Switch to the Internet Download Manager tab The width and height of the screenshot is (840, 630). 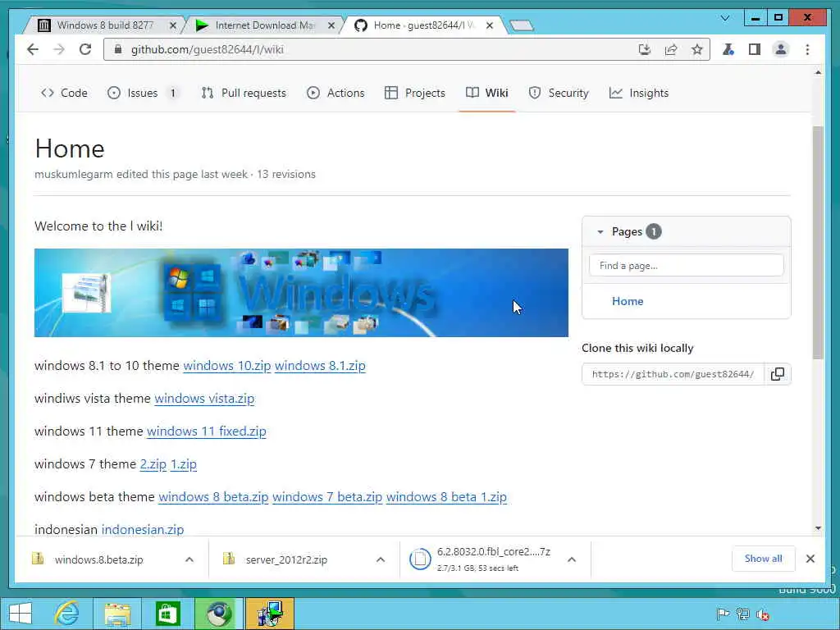point(265,25)
